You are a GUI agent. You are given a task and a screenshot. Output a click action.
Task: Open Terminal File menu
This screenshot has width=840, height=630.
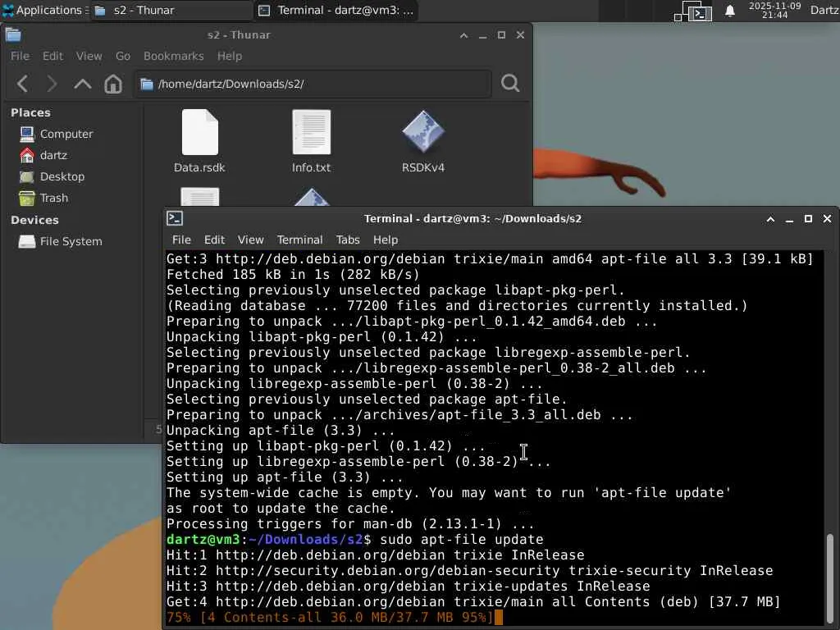point(181,240)
